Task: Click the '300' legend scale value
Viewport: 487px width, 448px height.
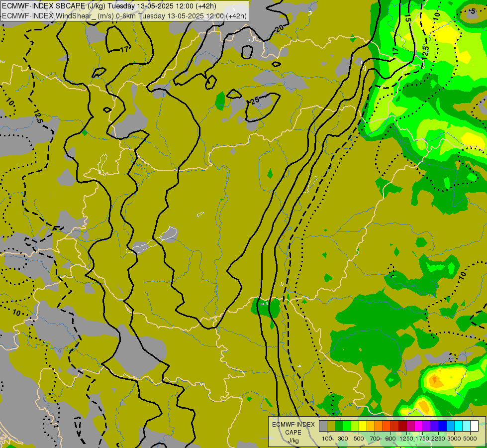Action: tap(343, 439)
